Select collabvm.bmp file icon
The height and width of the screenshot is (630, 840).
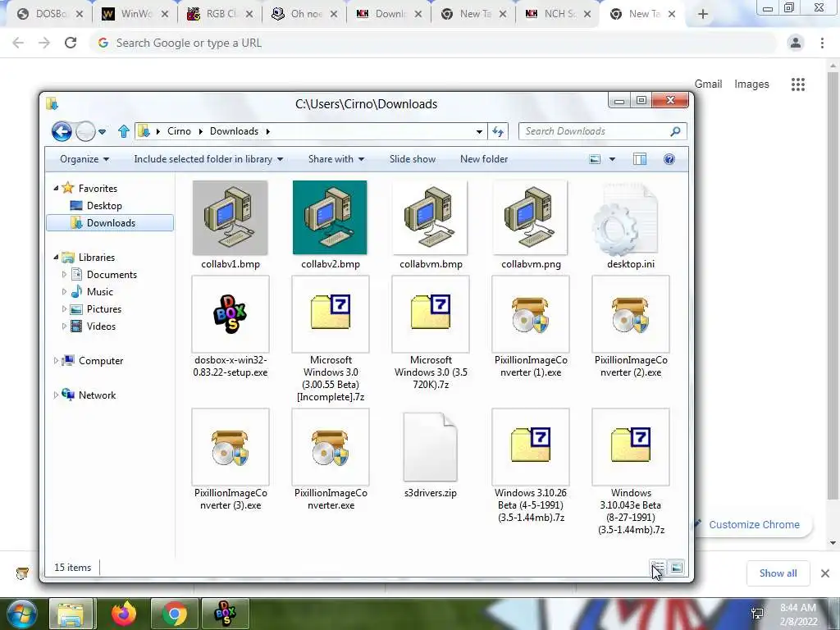click(430, 217)
